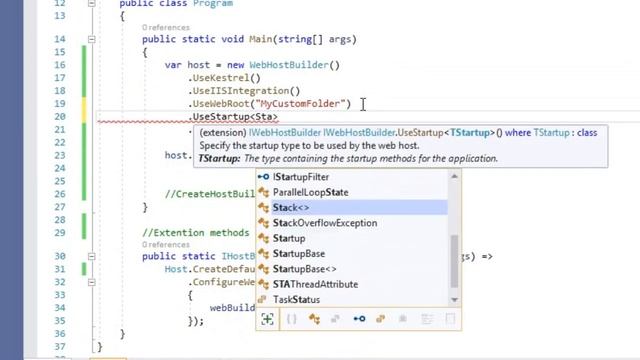
Task: Toggle the interfaces filter in the IntelliSense bar
Action: (x=359, y=319)
